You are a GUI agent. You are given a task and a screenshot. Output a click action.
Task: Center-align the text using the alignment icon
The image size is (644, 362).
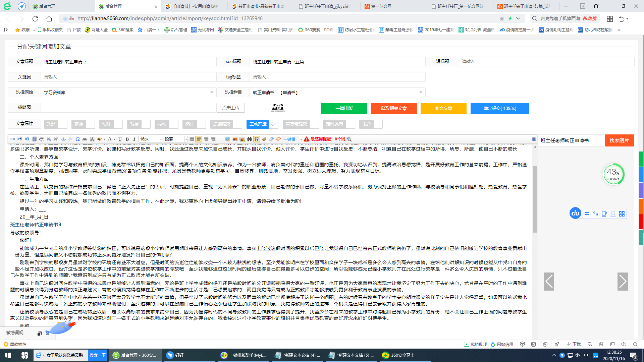pyautogui.click(x=206, y=139)
